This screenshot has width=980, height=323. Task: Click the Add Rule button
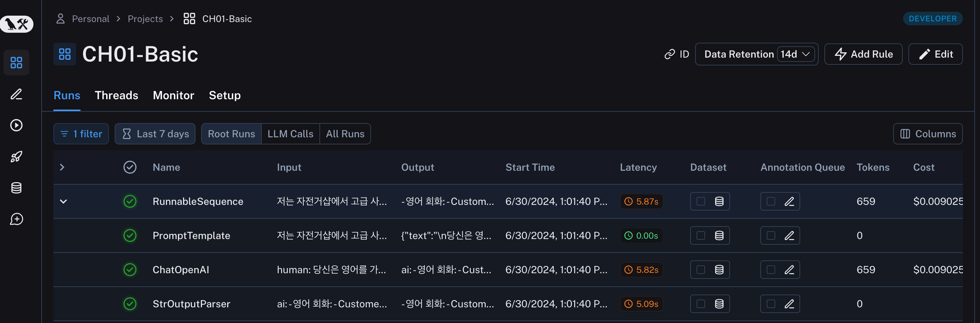point(863,54)
